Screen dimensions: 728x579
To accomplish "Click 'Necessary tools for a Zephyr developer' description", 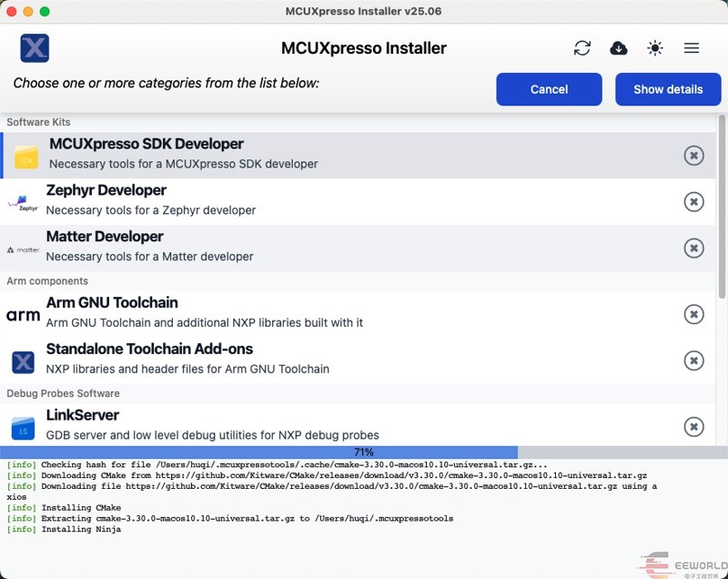I will (151, 210).
